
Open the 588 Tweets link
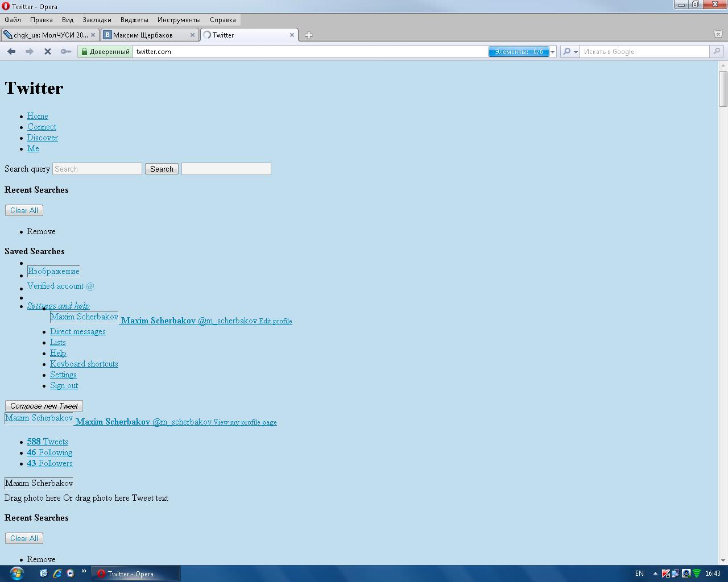pos(48,442)
